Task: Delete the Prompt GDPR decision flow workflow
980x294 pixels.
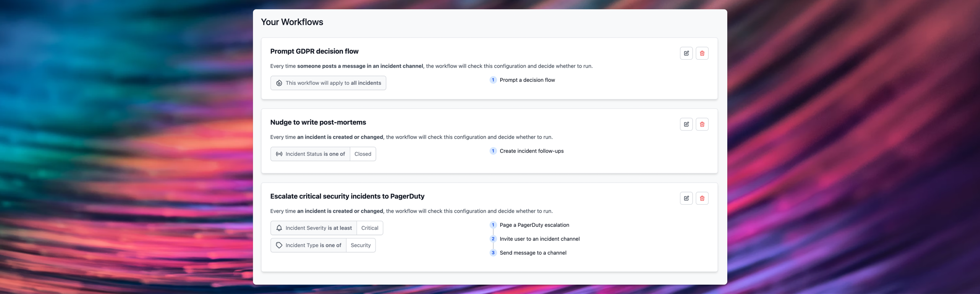Action: click(x=702, y=53)
